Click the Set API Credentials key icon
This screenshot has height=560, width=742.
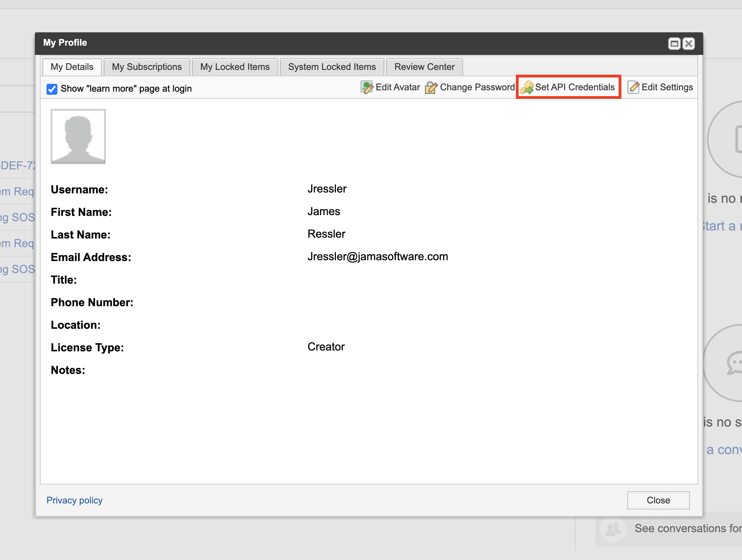527,87
